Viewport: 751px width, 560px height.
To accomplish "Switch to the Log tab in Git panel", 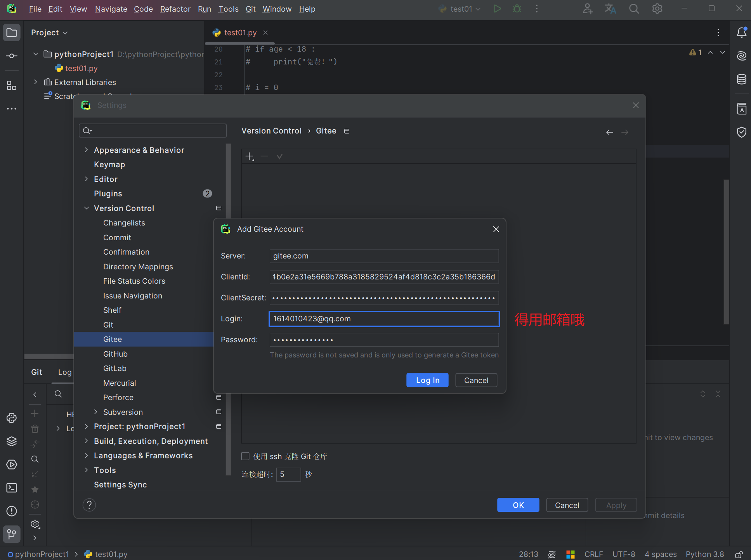I will pos(65,372).
